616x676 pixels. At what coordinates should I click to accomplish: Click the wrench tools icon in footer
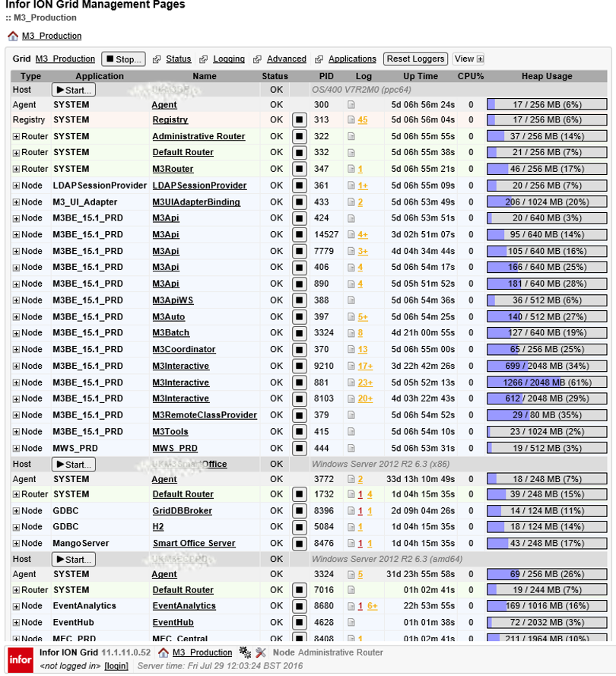pos(260,652)
